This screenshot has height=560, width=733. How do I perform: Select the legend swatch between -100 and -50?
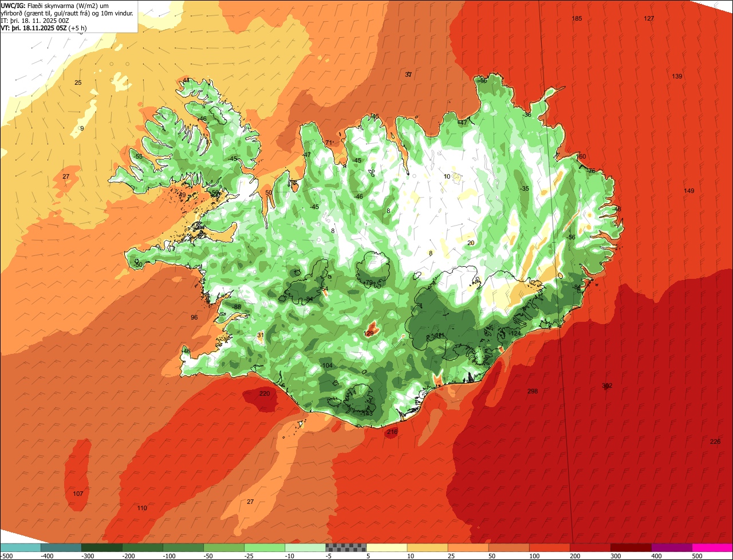pos(183,547)
